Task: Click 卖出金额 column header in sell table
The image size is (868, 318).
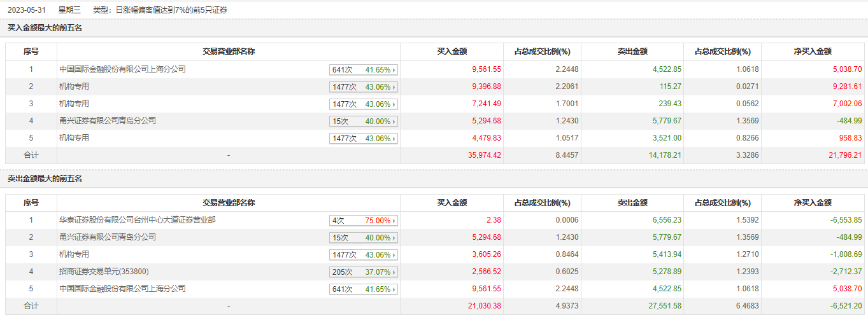Action: point(632,203)
